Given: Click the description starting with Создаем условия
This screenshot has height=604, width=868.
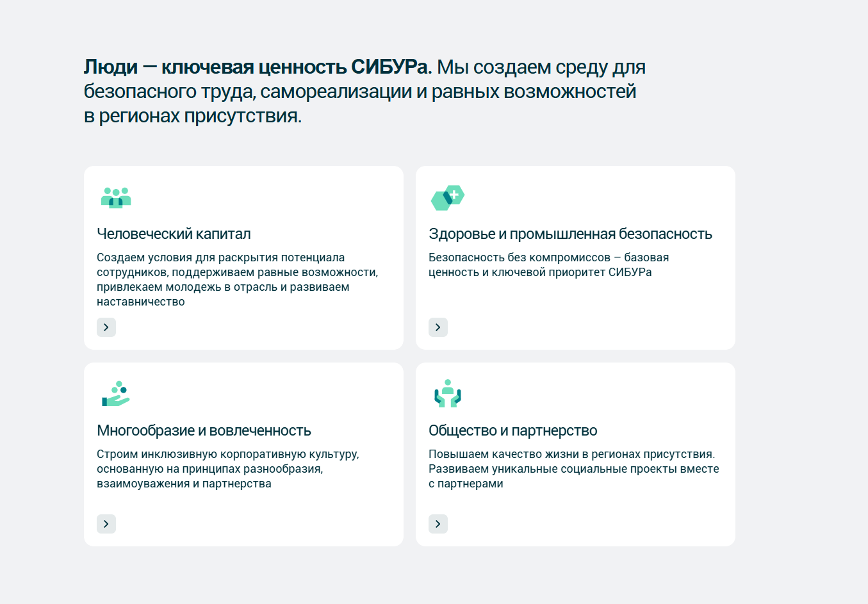Looking at the screenshot, I should point(237,279).
